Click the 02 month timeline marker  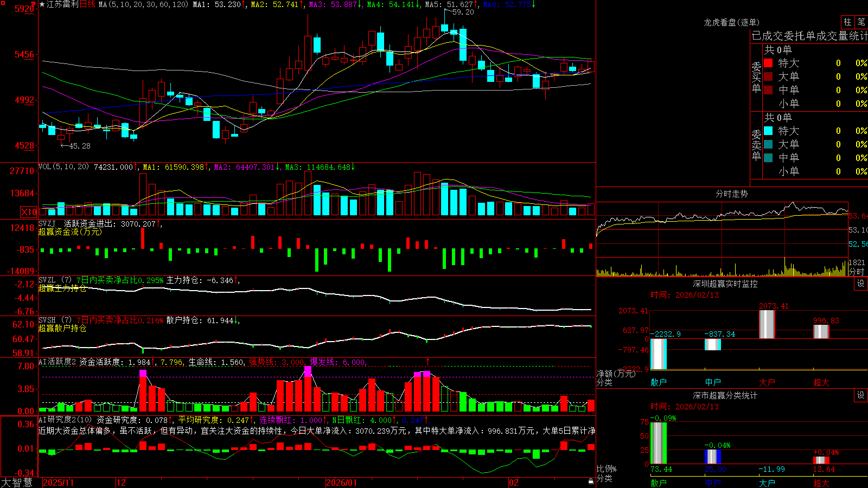tap(514, 483)
